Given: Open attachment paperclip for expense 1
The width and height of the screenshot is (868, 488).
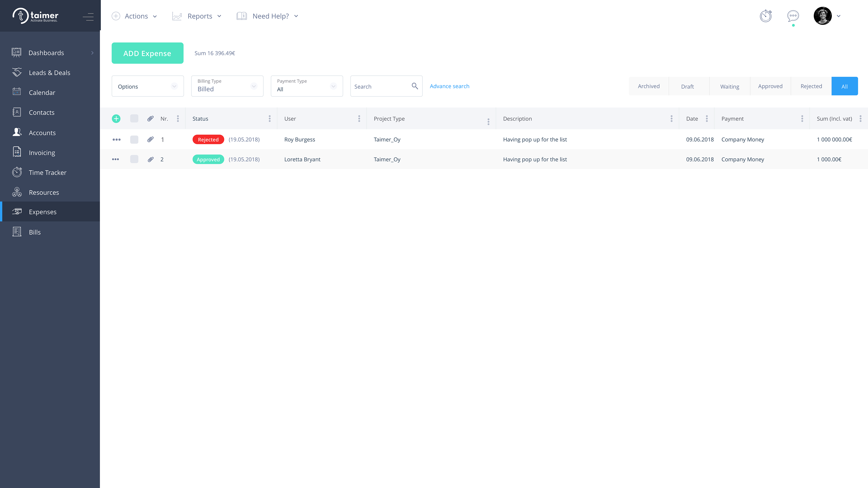Looking at the screenshot, I should pyautogui.click(x=150, y=139).
